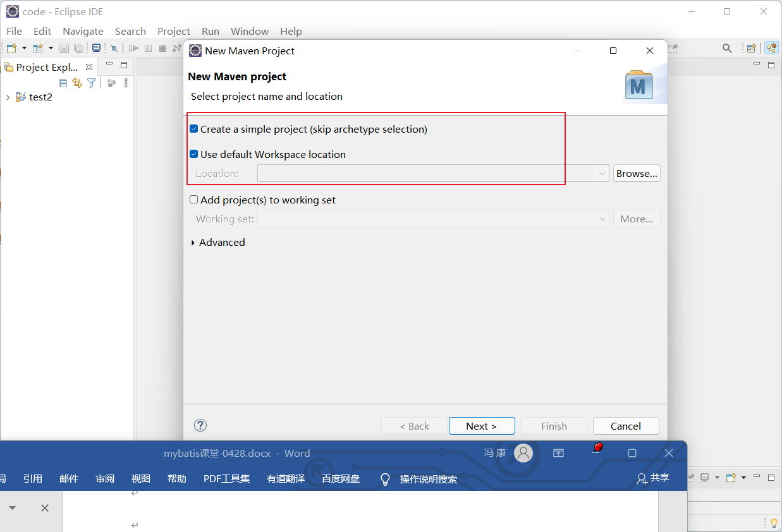This screenshot has height=532, width=782.
Task: Click the More... button for working sets
Action: coord(637,219)
